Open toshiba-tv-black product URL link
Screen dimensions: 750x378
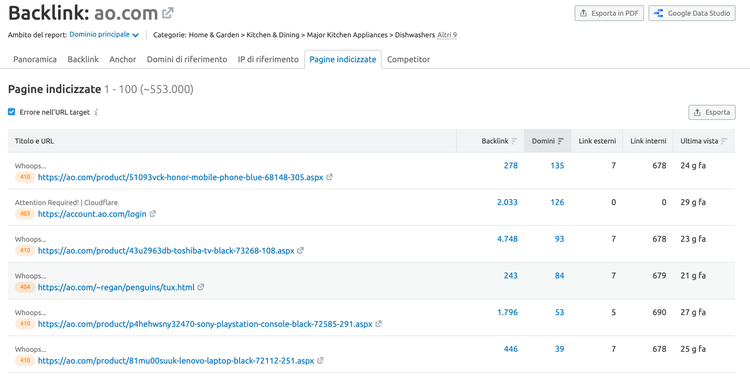[x=166, y=250]
